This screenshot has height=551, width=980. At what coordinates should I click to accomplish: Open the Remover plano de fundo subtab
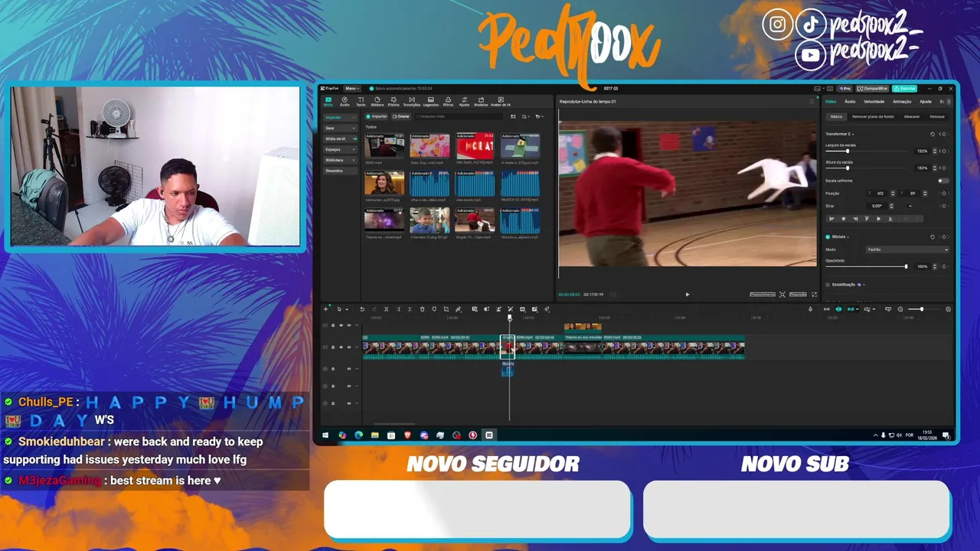point(873,116)
